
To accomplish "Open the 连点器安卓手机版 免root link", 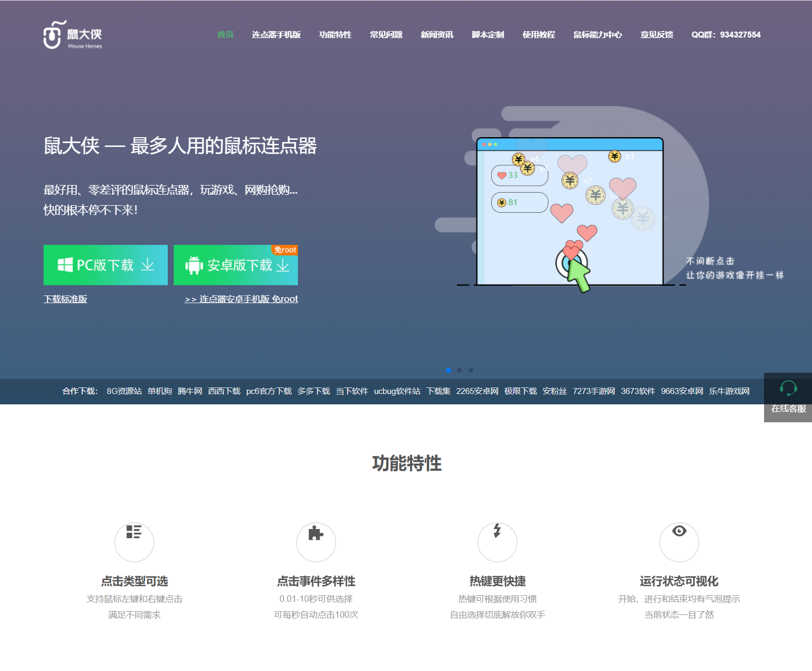I will click(x=241, y=299).
